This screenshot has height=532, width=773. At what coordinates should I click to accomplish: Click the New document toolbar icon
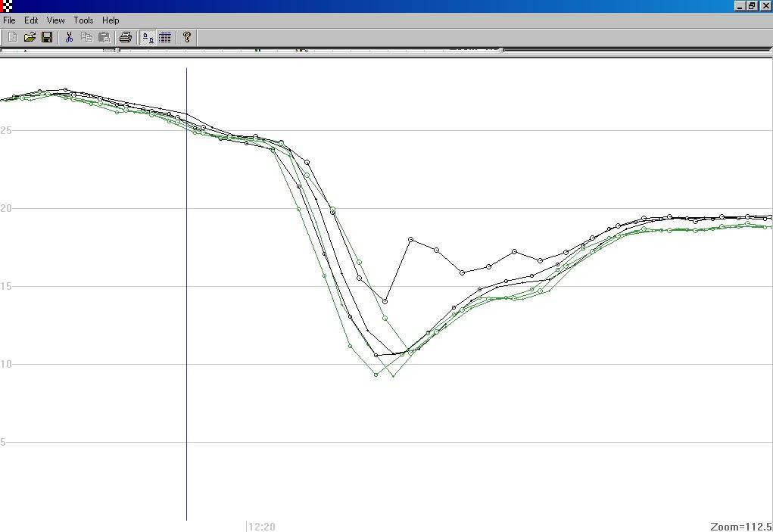12,37
